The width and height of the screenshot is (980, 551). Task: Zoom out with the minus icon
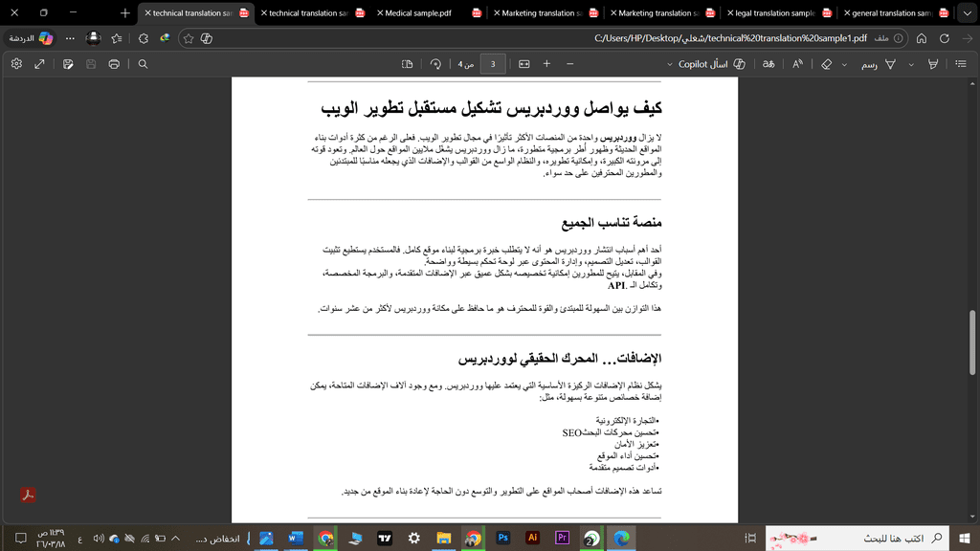pos(570,64)
